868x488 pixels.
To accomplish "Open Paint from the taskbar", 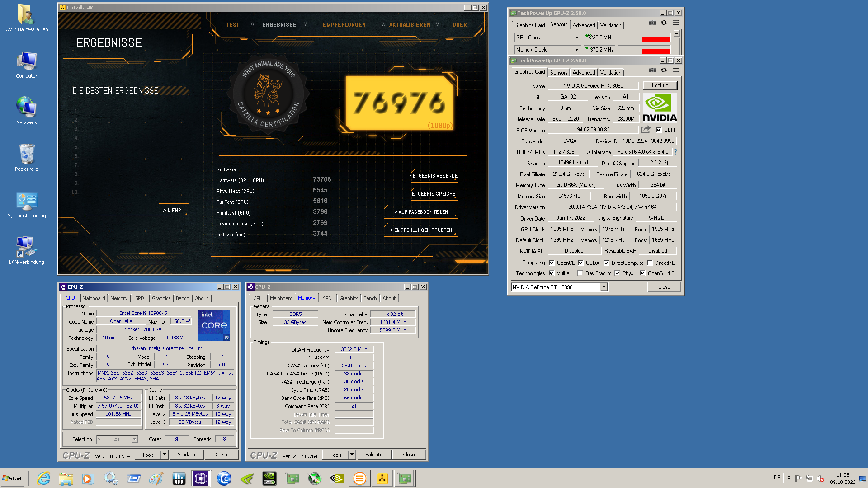I will [x=156, y=478].
